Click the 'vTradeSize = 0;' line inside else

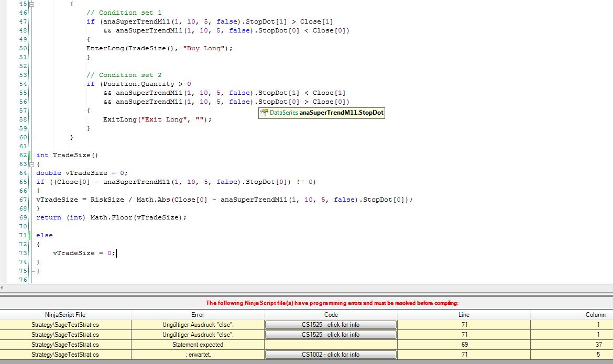point(84,253)
